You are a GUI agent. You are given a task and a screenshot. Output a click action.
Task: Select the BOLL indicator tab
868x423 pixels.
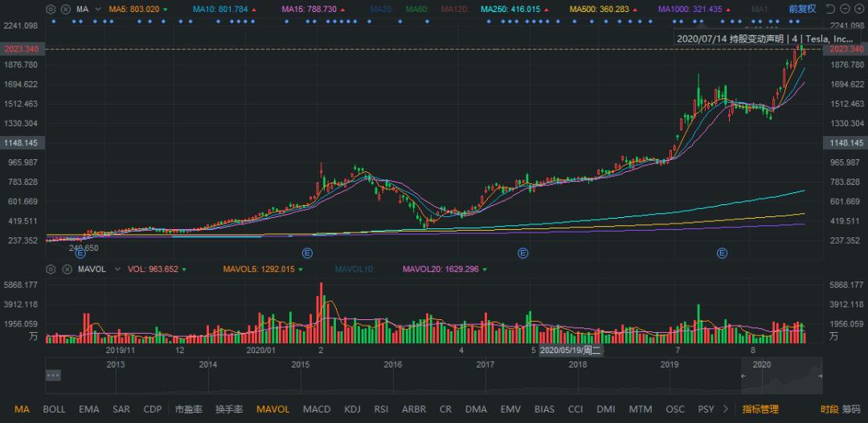[x=55, y=409]
